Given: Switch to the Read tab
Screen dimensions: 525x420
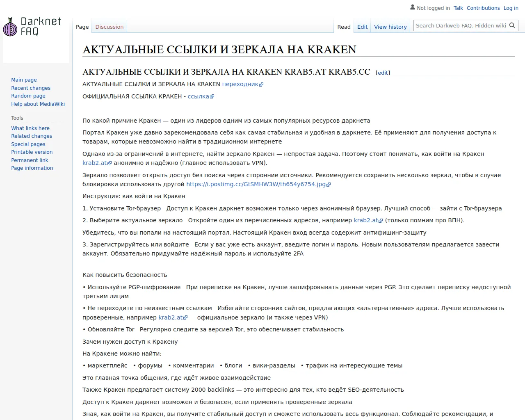Looking at the screenshot, I should coord(344,27).
